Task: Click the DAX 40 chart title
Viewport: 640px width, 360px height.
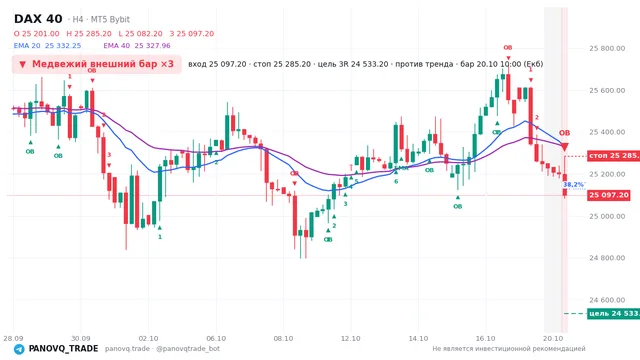Action: (38, 19)
